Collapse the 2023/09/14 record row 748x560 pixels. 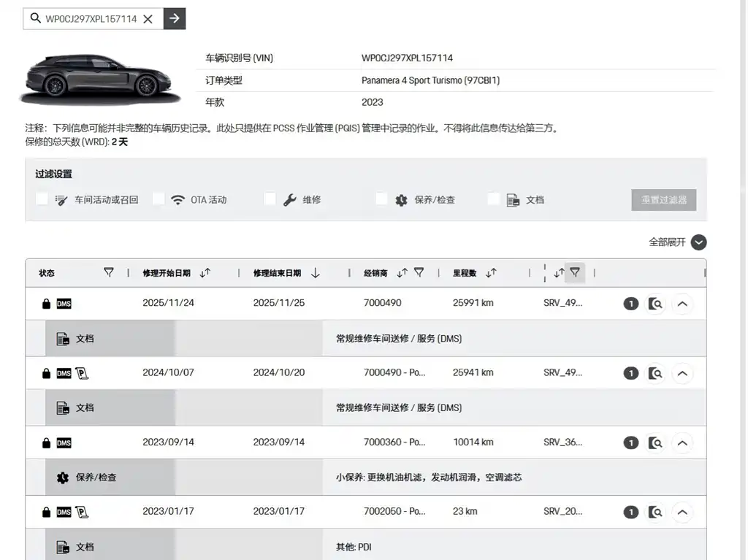click(683, 443)
